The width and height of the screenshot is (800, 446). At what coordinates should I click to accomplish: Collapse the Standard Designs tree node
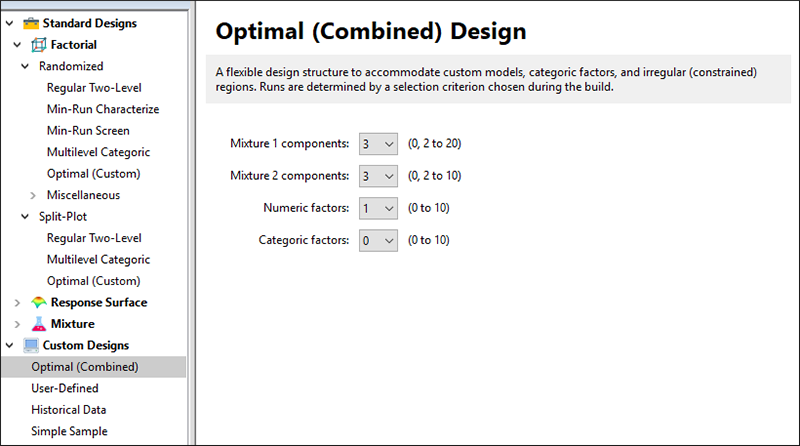pyautogui.click(x=9, y=23)
